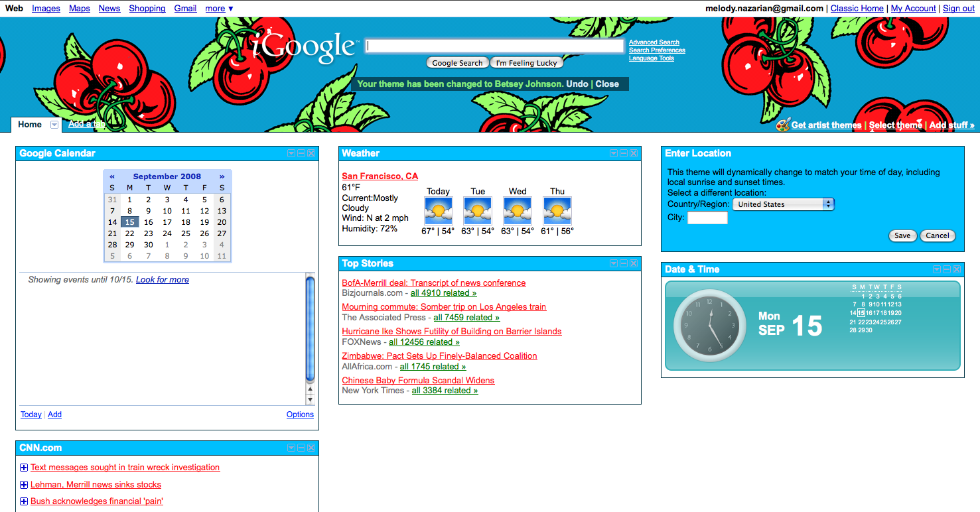Click the iGoogle logo
This screenshot has width=980, height=512.
point(304,47)
